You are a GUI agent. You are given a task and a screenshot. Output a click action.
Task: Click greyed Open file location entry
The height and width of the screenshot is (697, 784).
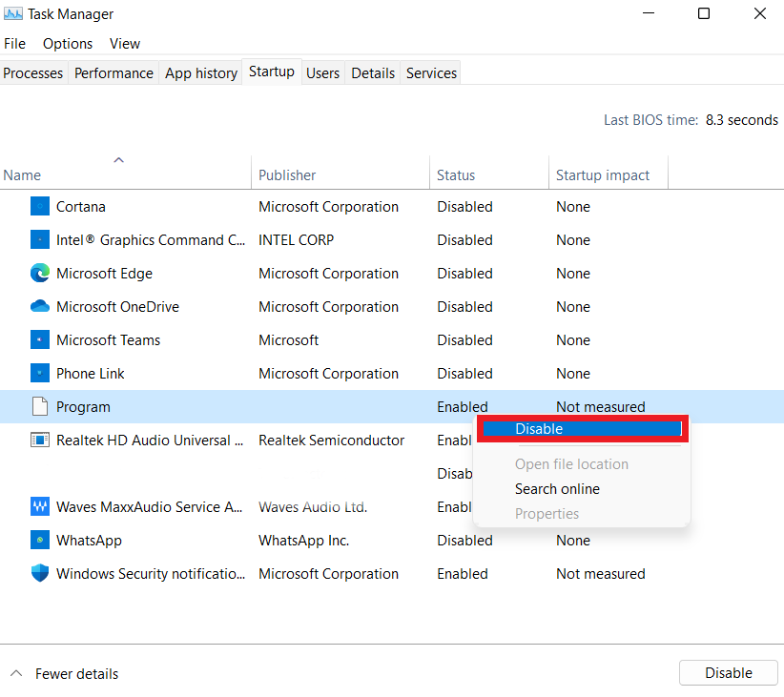point(571,464)
